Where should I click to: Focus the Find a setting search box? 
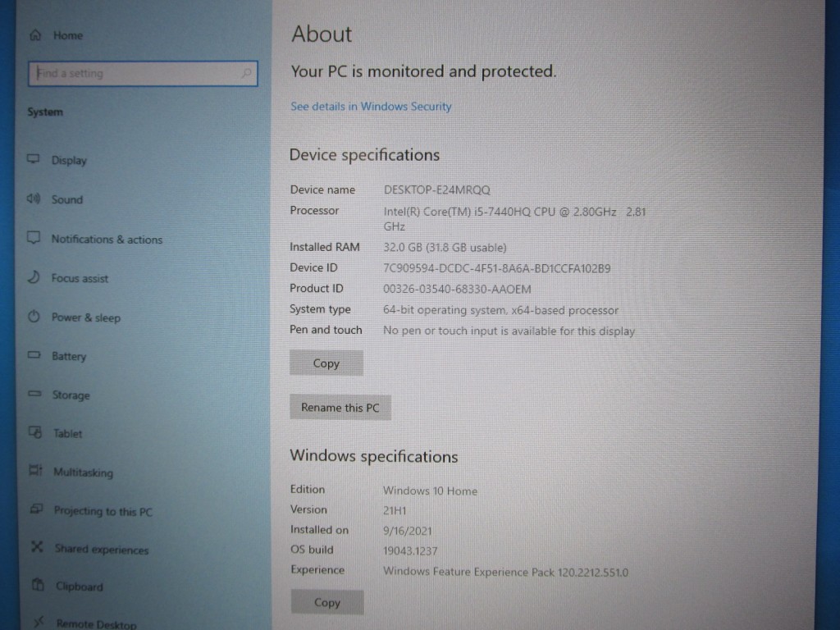(x=135, y=74)
